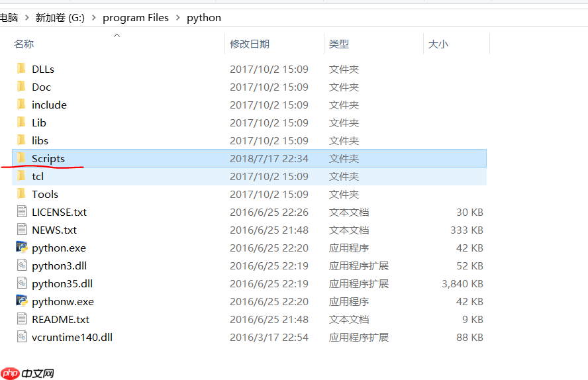The width and height of the screenshot is (588, 380).
Task: Click the 文件夹 type of Tools row
Action: (x=344, y=195)
